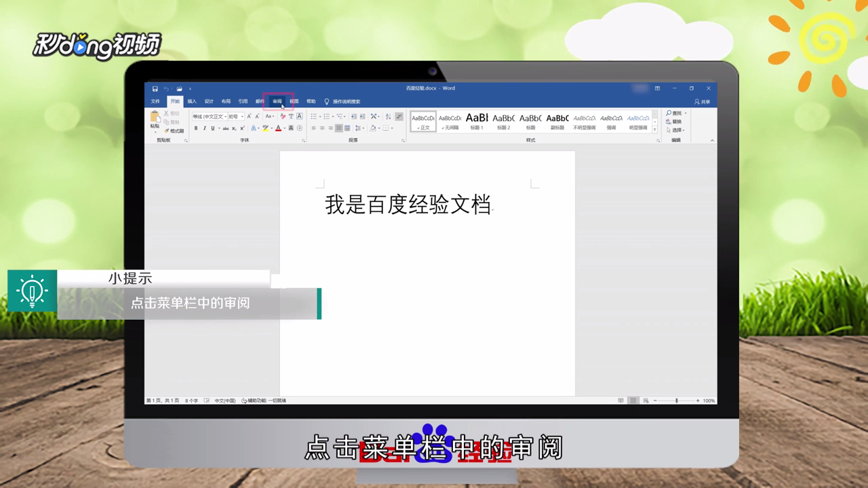Image resolution: width=868 pixels, height=488 pixels.
Task: Click the lightbulb Tell Me search icon
Action: click(x=327, y=102)
